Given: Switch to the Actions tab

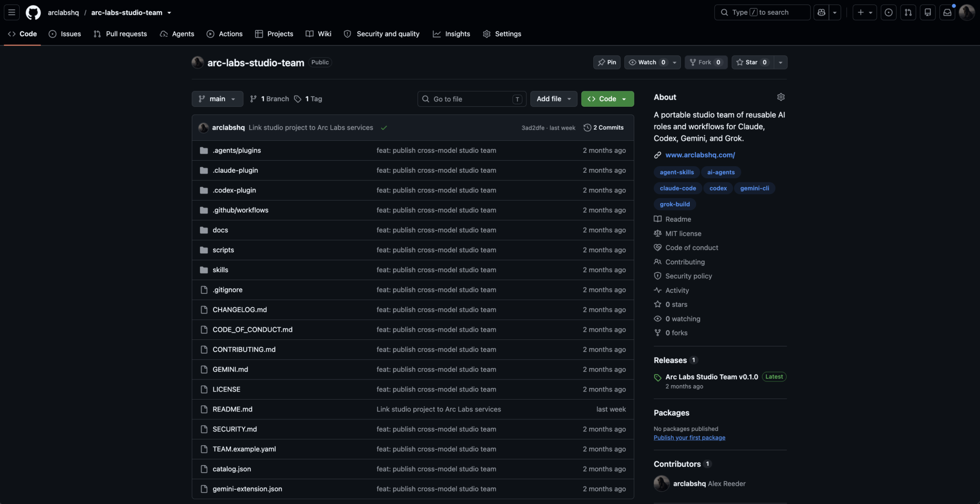Looking at the screenshot, I should [x=224, y=34].
